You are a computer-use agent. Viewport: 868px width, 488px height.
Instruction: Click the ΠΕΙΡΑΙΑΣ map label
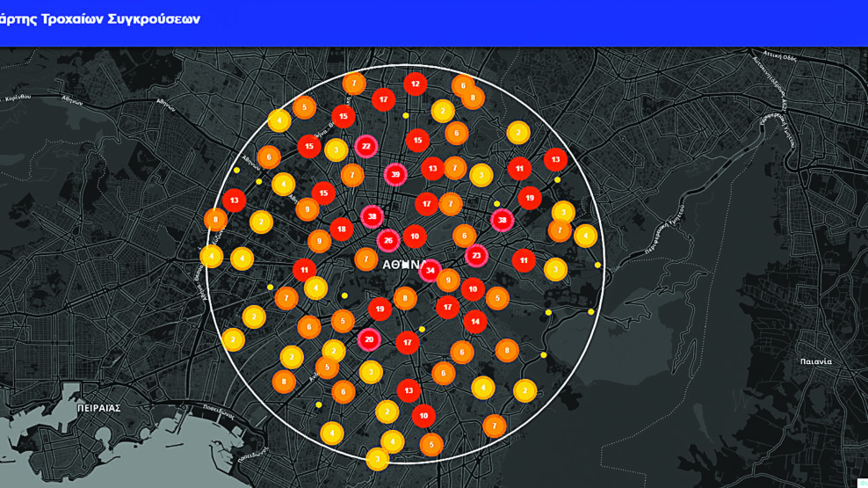pyautogui.click(x=98, y=409)
